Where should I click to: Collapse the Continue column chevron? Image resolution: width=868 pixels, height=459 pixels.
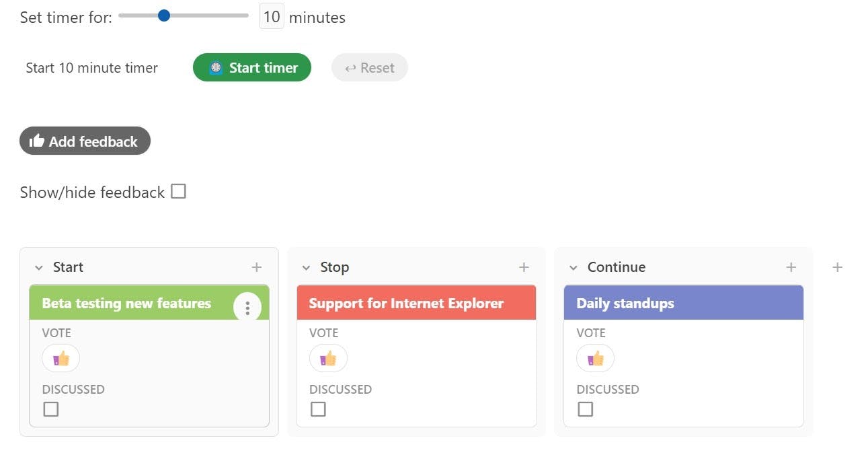click(574, 268)
